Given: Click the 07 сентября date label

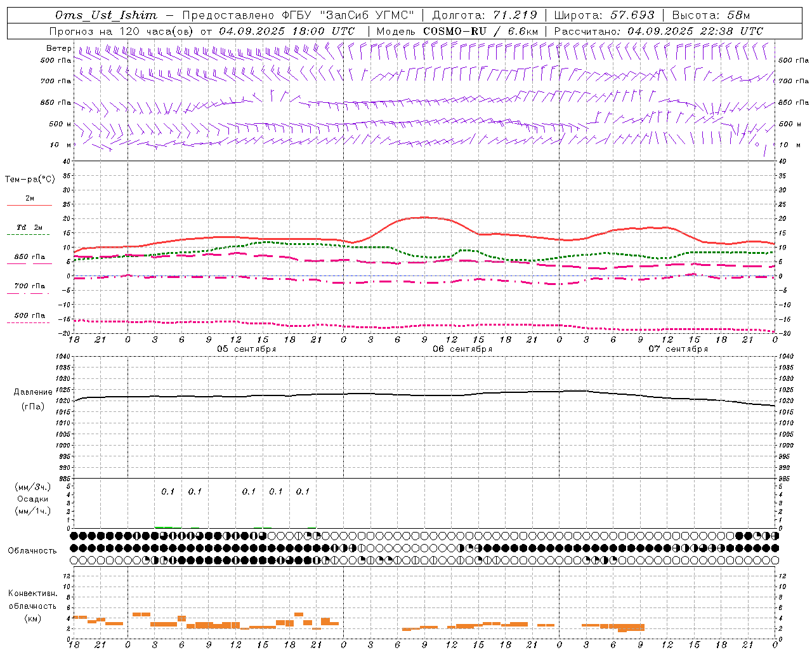Looking at the screenshot, I should (678, 349).
